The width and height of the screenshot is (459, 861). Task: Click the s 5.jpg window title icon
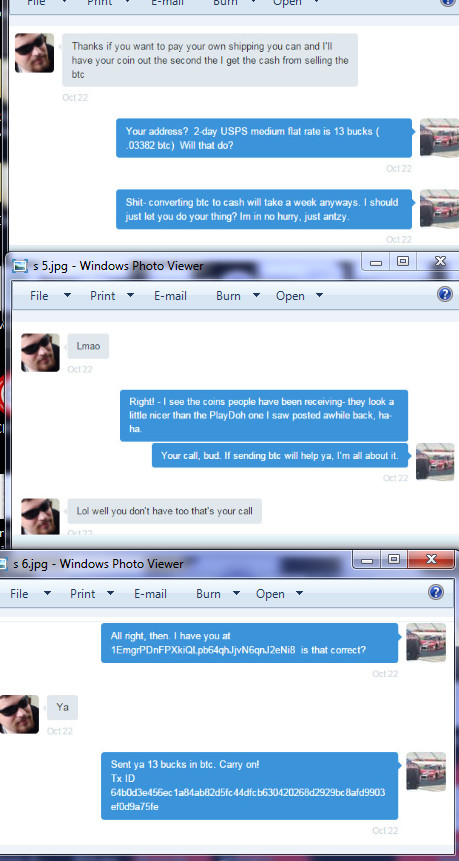(x=20, y=266)
